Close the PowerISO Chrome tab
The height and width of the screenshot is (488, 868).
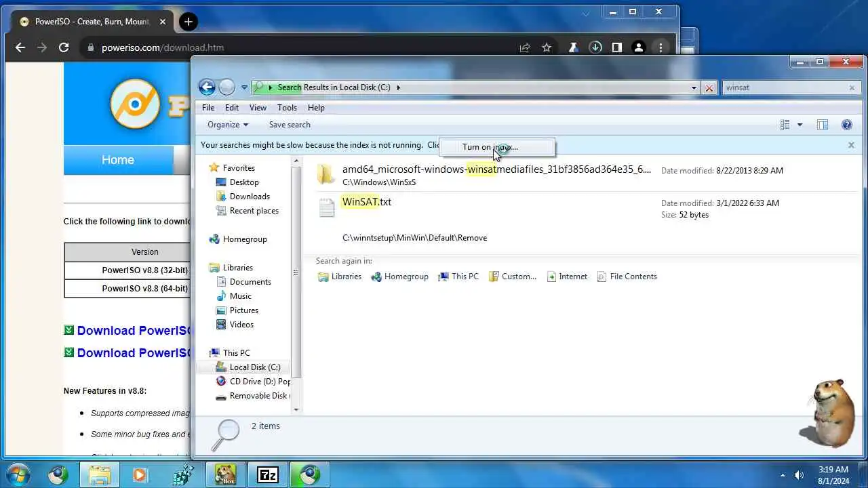tap(163, 22)
